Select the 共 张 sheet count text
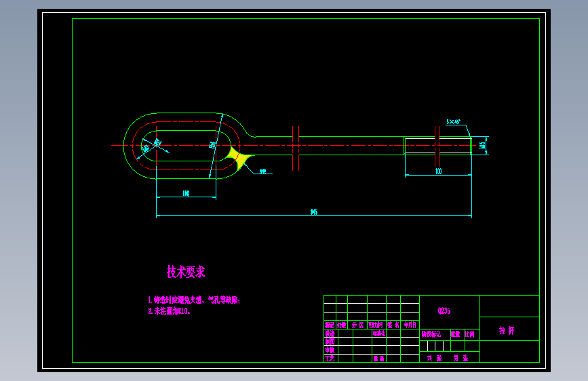Screen dimensions: 588x381 [x=434, y=359]
